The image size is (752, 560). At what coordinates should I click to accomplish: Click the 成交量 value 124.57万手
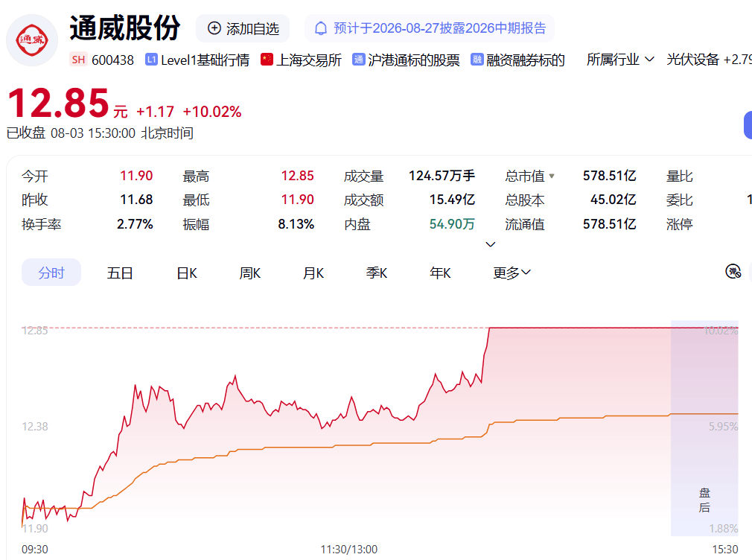pyautogui.click(x=442, y=176)
